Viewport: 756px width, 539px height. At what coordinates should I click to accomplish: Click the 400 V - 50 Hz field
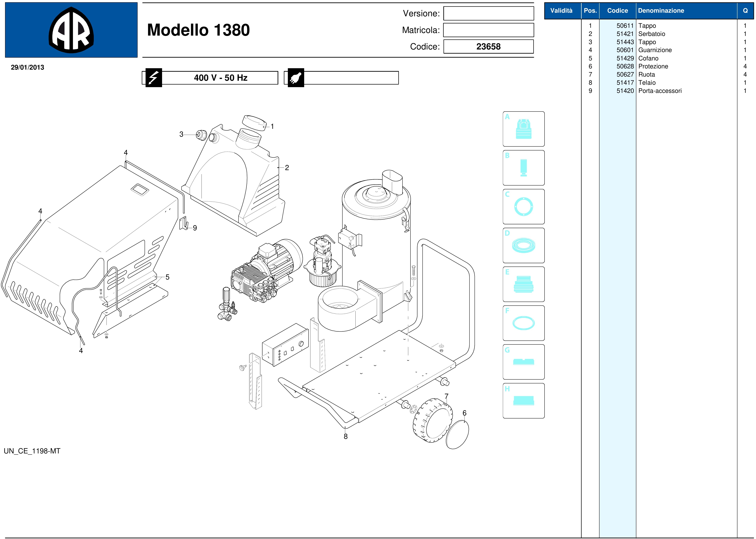[220, 78]
